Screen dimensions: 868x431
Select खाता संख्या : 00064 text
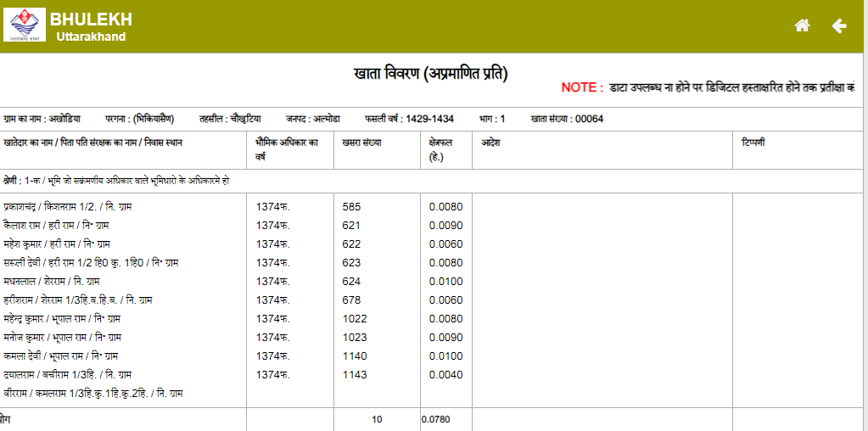click(567, 119)
